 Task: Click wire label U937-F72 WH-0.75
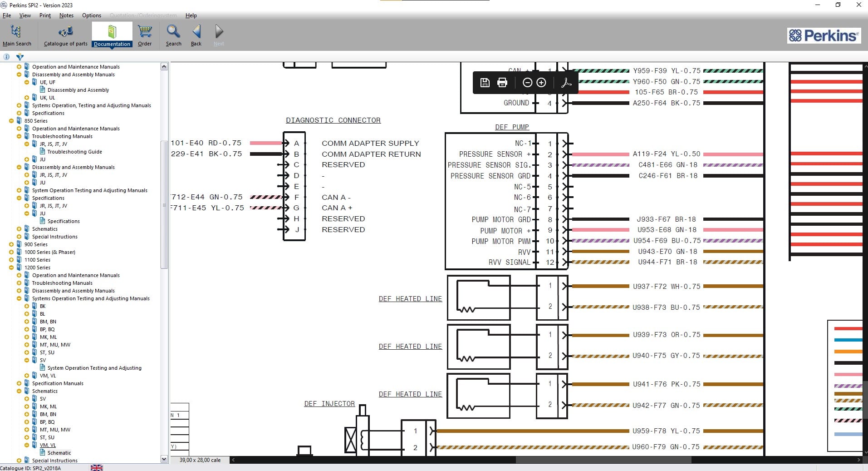pos(667,287)
